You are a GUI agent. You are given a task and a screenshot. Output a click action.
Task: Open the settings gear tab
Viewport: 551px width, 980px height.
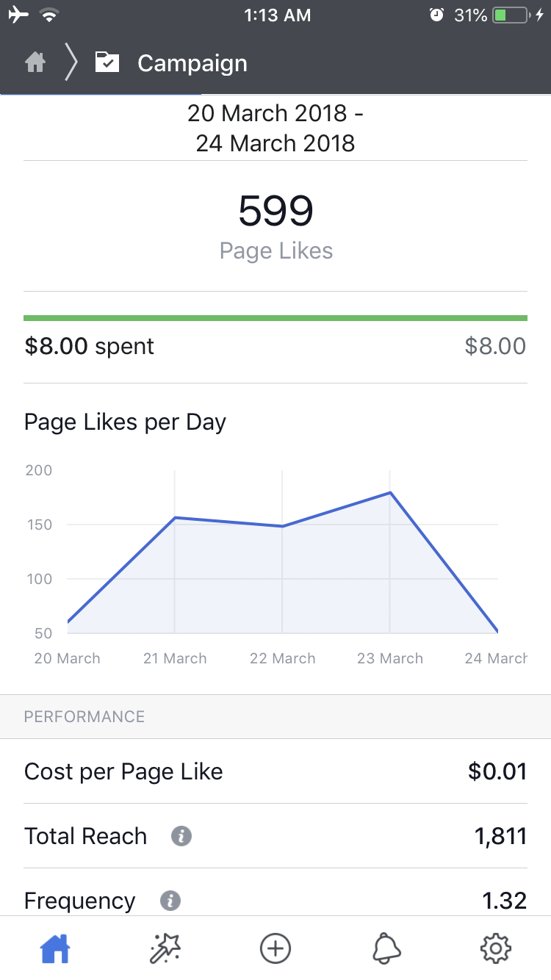(x=496, y=948)
